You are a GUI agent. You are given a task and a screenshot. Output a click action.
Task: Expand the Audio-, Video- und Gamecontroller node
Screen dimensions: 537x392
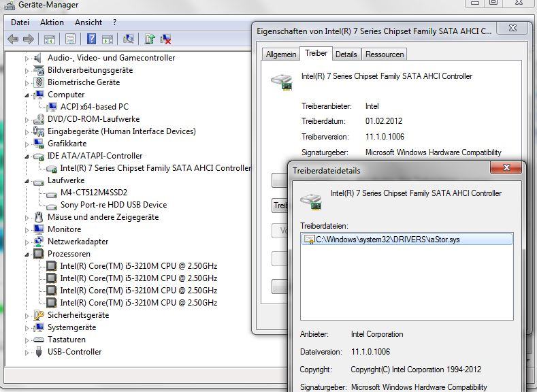(x=27, y=59)
